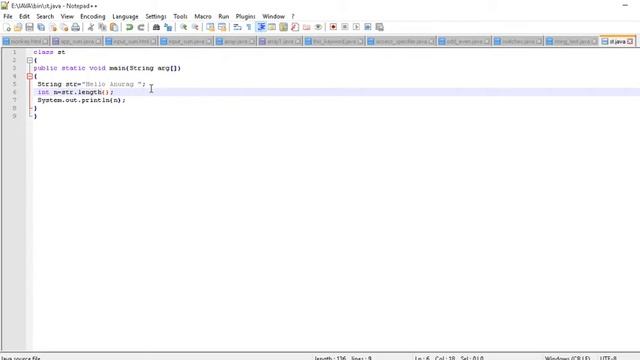This screenshot has height=360, width=640.
Task: Switch to the app_sum.java tab
Action: (x=77, y=41)
